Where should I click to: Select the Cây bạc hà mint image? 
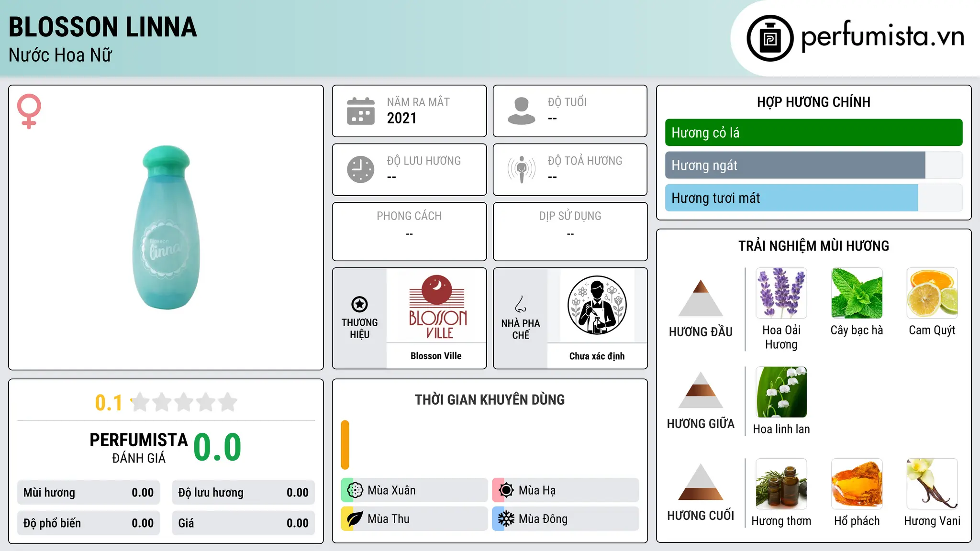(x=857, y=293)
